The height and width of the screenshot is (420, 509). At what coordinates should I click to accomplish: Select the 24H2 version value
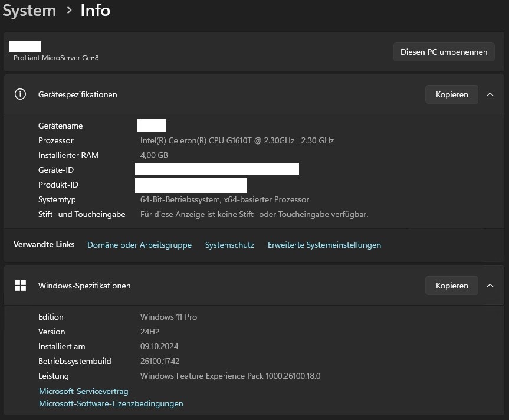(150, 332)
